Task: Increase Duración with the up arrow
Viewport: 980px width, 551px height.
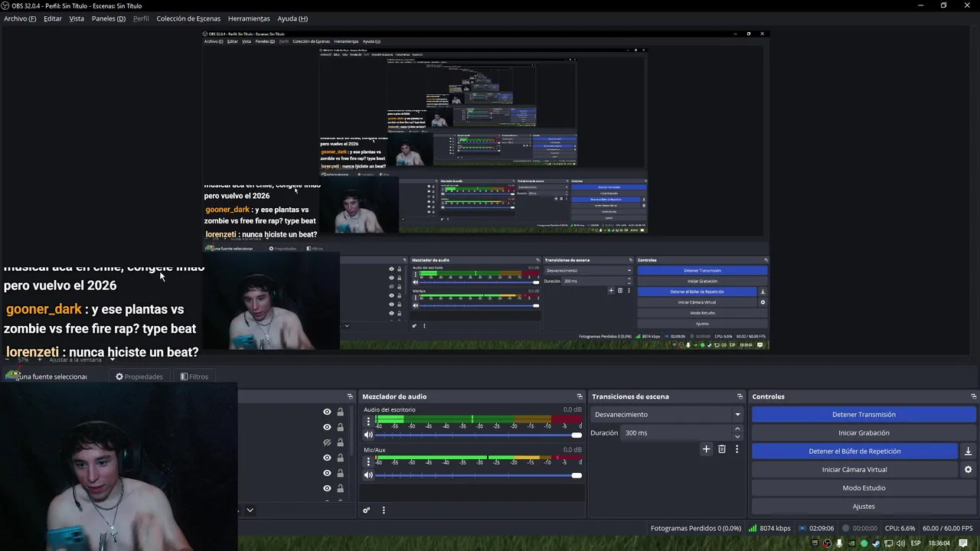Action: click(x=737, y=429)
